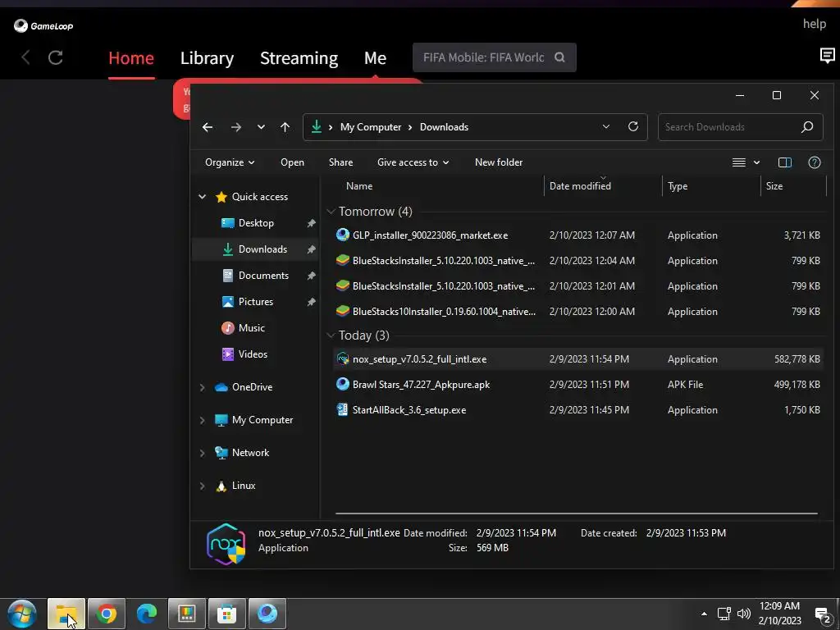
Task: Switch to the GameLoop Me tab
Action: 375,58
